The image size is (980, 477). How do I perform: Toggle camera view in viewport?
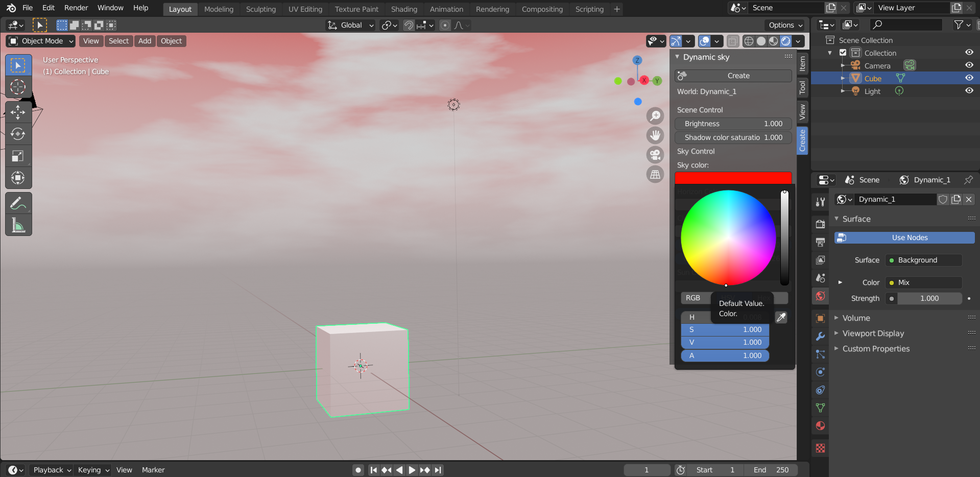point(655,155)
